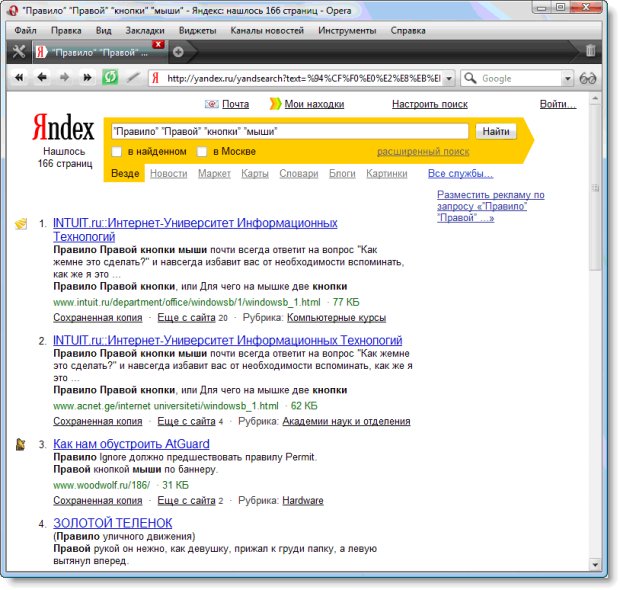This screenshot has height=590, width=620.
Task: Open the Компьютерные курсы rubric link
Action: (x=336, y=318)
